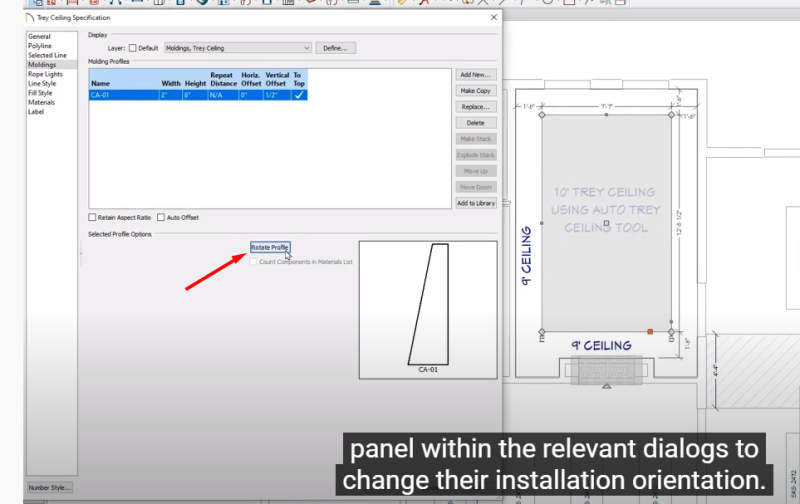The width and height of the screenshot is (800, 504).
Task: Close the Trey Ceiling Specification dialog
Action: click(x=493, y=18)
